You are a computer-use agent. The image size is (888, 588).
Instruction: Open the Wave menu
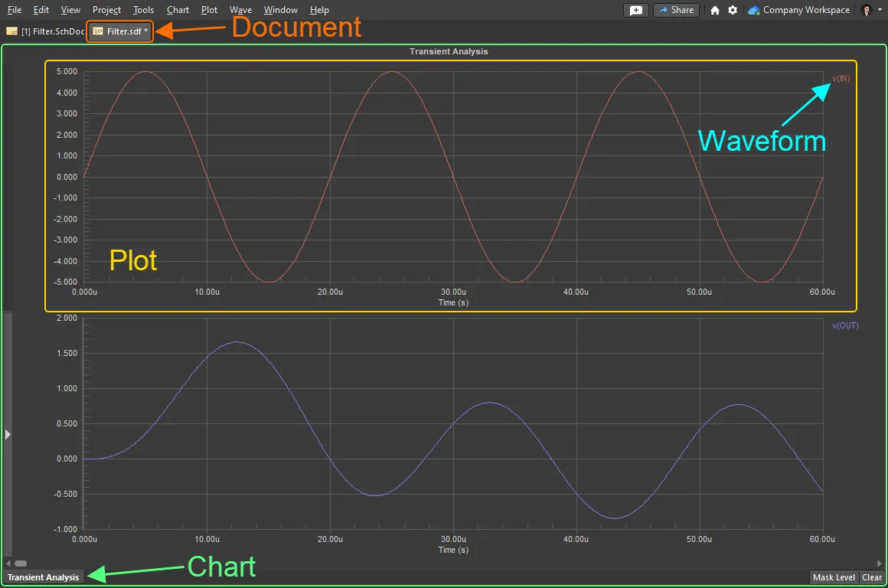point(240,10)
